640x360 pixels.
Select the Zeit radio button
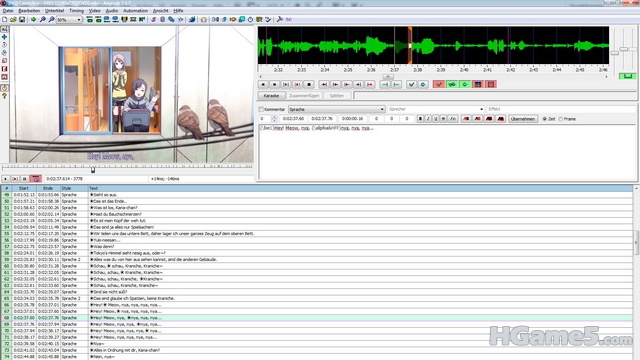pos(544,119)
